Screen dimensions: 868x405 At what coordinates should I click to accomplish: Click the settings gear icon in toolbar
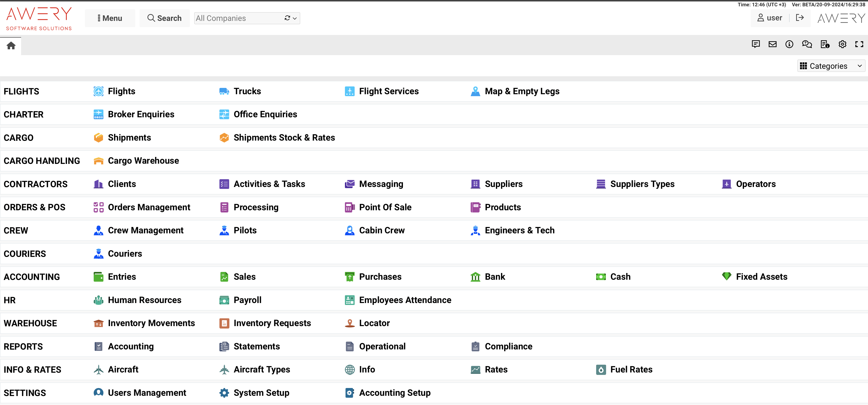(842, 44)
